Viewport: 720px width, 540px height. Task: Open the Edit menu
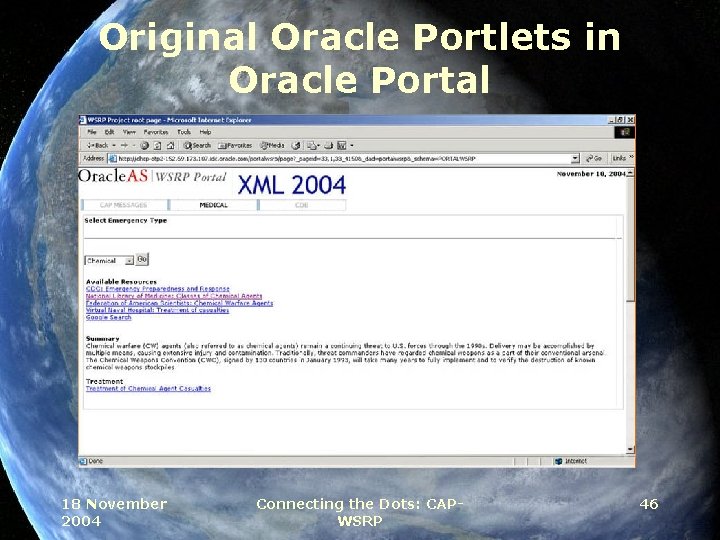[109, 132]
